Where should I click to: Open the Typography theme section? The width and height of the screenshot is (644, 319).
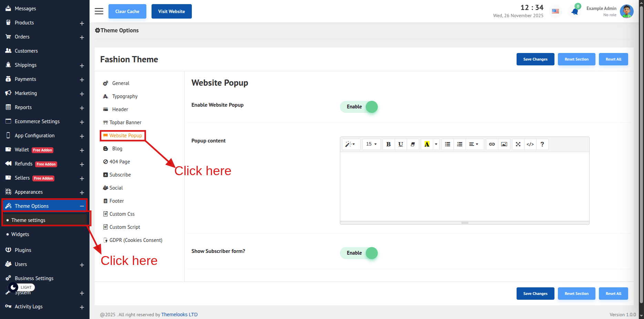[x=125, y=96]
